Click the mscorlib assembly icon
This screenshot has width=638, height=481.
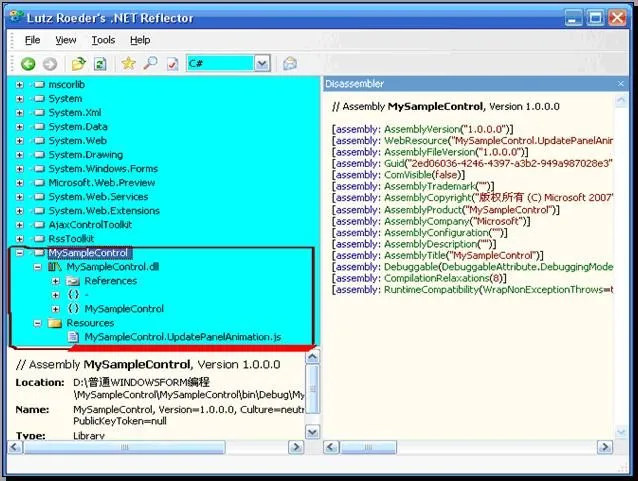(x=39, y=85)
